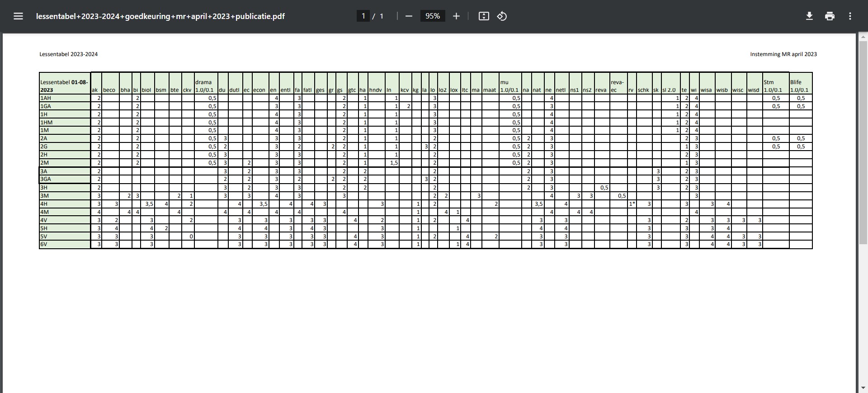Select the '4H' row label
Image resolution: width=868 pixels, height=393 pixels.
pyautogui.click(x=65, y=204)
